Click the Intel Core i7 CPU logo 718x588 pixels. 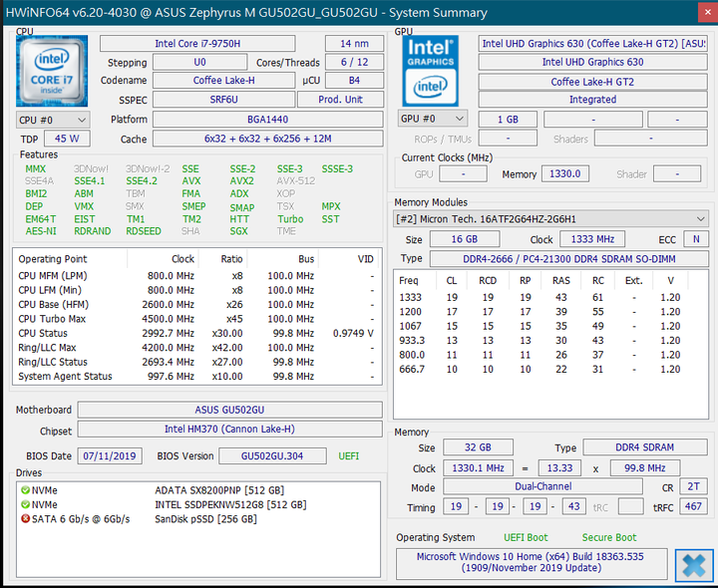[52, 71]
